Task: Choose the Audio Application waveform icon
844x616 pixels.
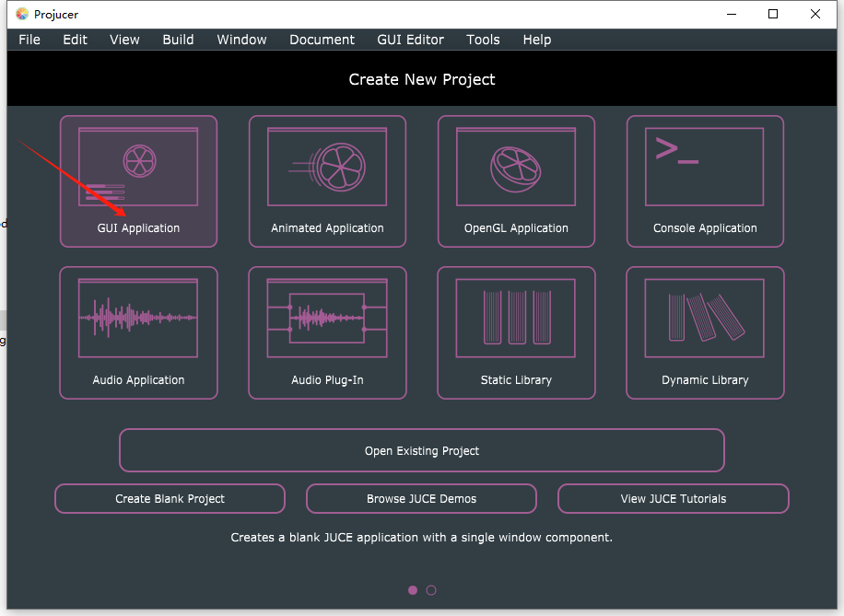Action: coord(138,318)
